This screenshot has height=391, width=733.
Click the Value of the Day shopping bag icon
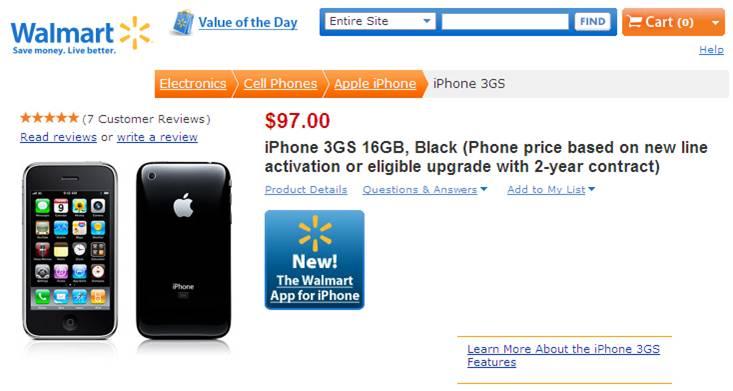[x=183, y=22]
